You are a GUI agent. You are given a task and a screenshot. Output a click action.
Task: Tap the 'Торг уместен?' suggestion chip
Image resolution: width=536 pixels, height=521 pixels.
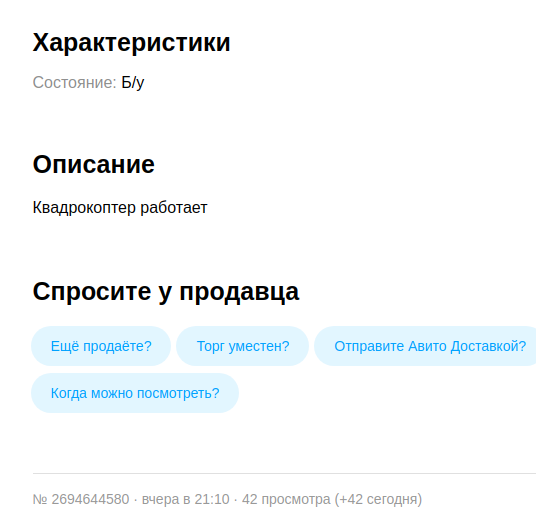click(242, 346)
